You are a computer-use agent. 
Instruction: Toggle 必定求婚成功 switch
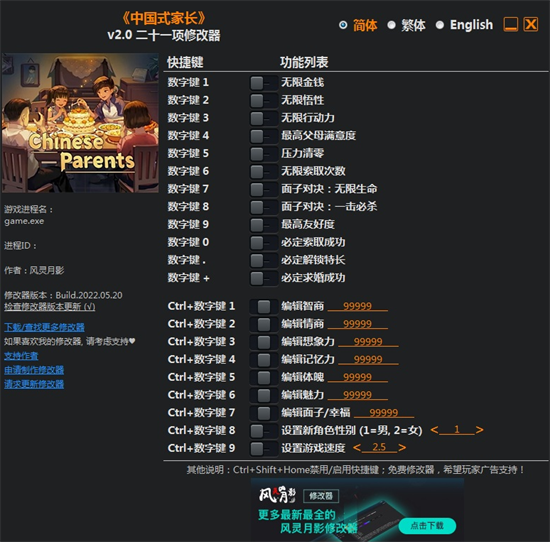pyautogui.click(x=263, y=278)
